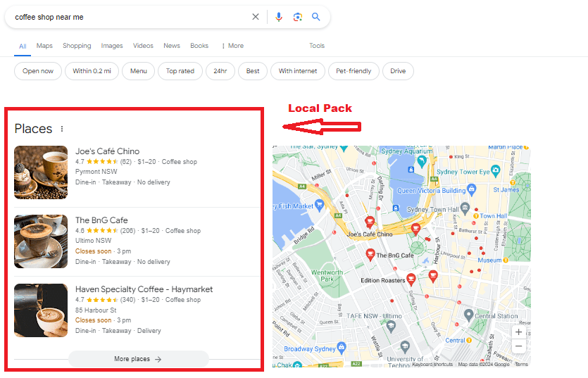This screenshot has width=588, height=378.
Task: Open the Tools options
Action: (x=317, y=46)
